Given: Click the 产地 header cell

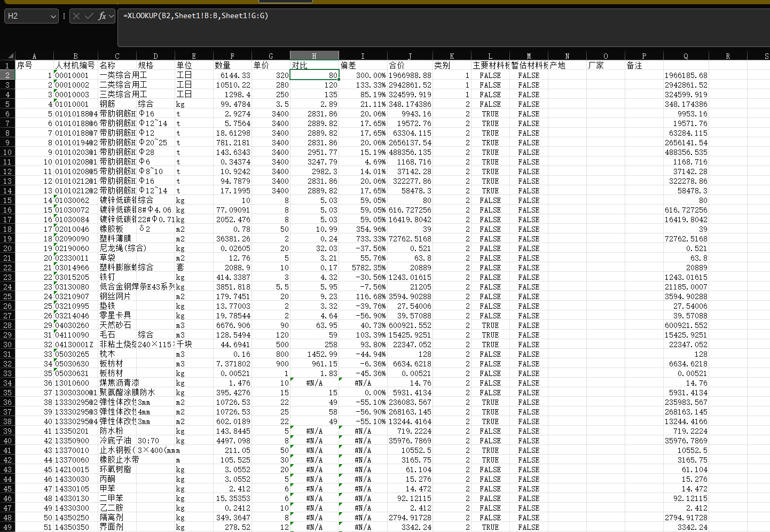Looking at the screenshot, I should (x=567, y=65).
